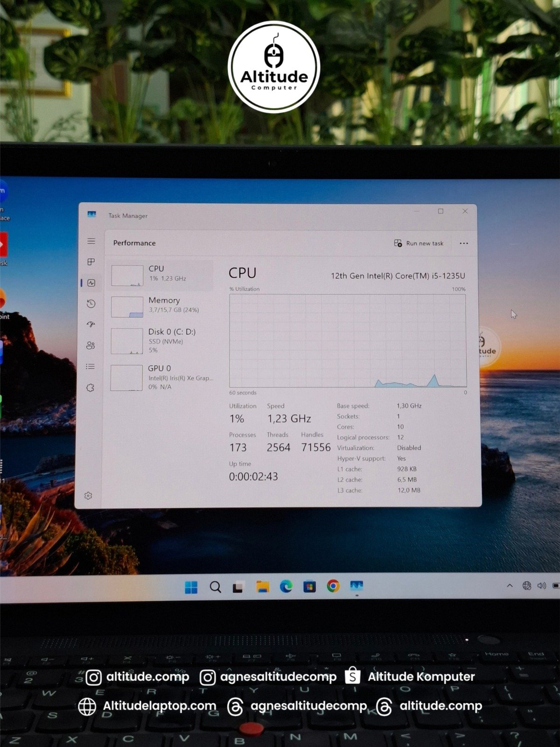Expand hidden system tray icons chevron

tap(510, 585)
